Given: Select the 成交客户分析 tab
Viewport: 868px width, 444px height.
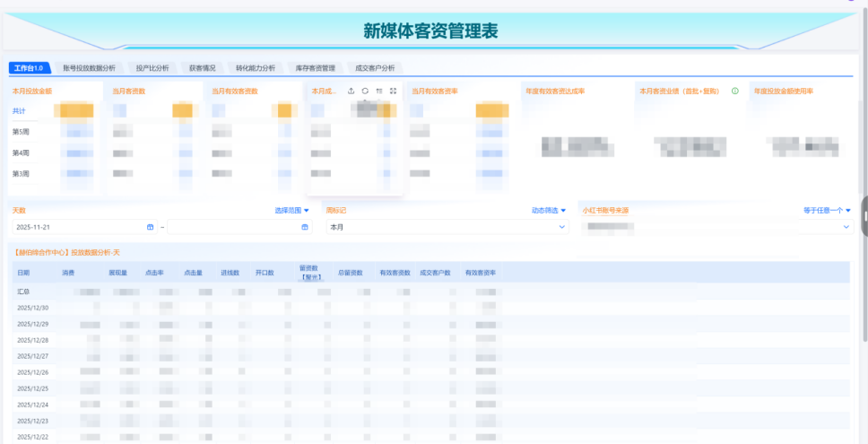Looking at the screenshot, I should pos(375,67).
